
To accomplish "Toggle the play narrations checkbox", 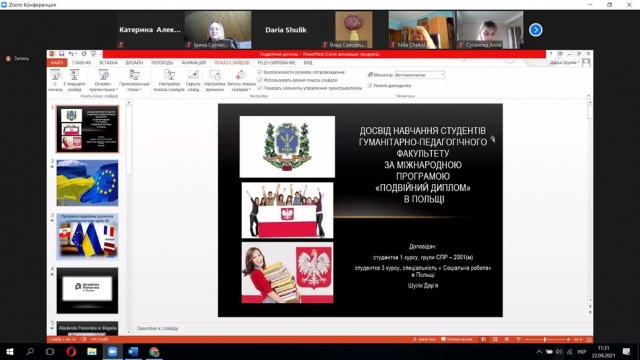I will (x=260, y=72).
